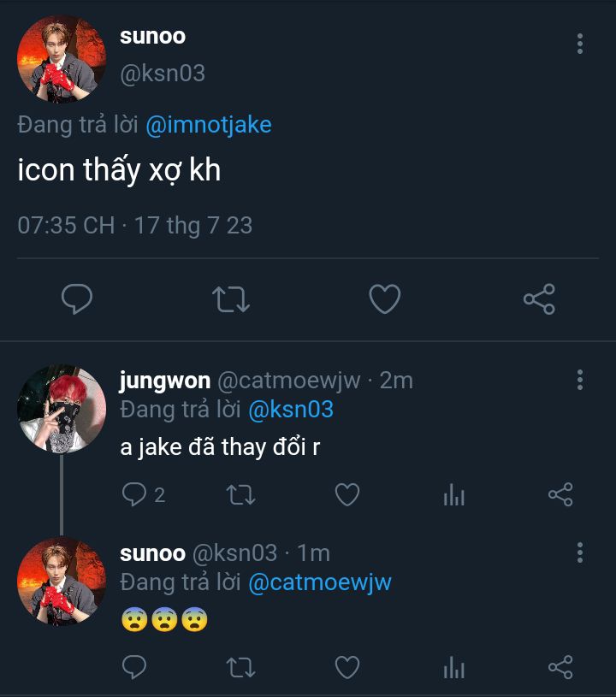
Task: Like jungwon's reply tweet
Action: (x=346, y=494)
